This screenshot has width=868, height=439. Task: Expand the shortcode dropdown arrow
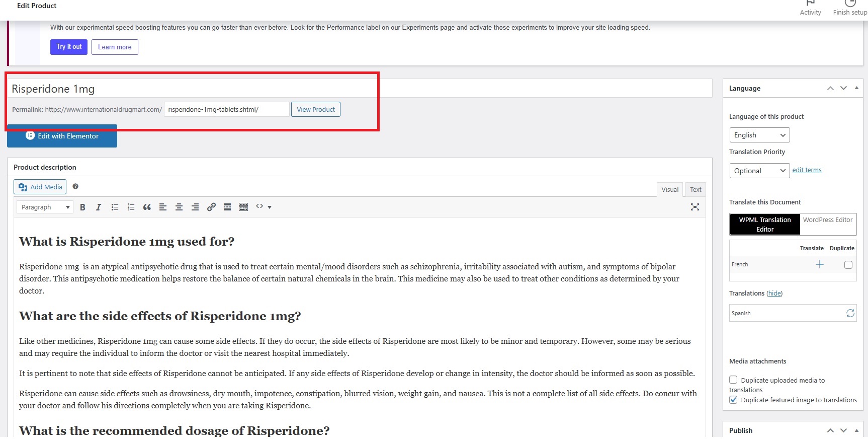click(270, 207)
